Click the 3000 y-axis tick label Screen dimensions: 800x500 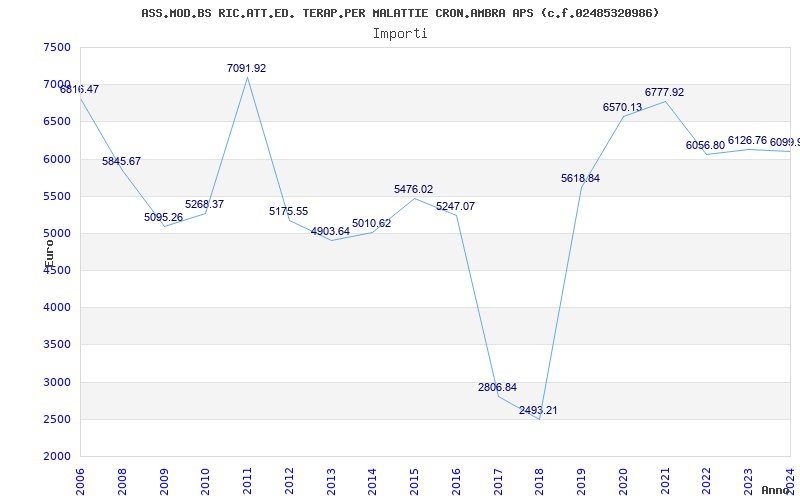57,382
